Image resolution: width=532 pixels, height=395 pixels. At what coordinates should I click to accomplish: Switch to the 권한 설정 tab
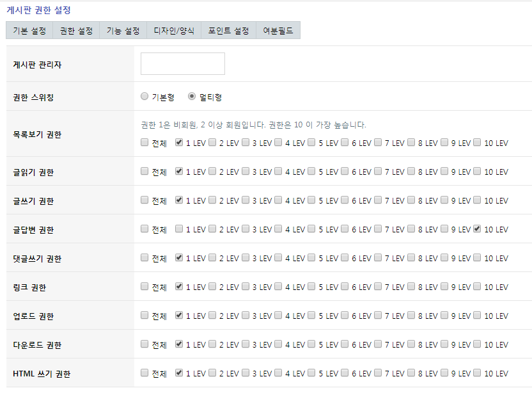tap(76, 31)
